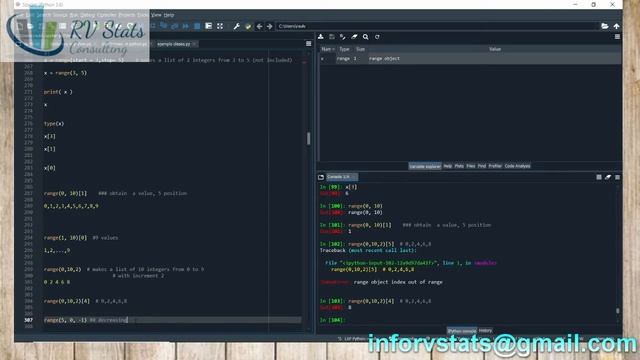The height and width of the screenshot is (360, 640).
Task: Go to parent directory up arrow
Action: (616, 26)
